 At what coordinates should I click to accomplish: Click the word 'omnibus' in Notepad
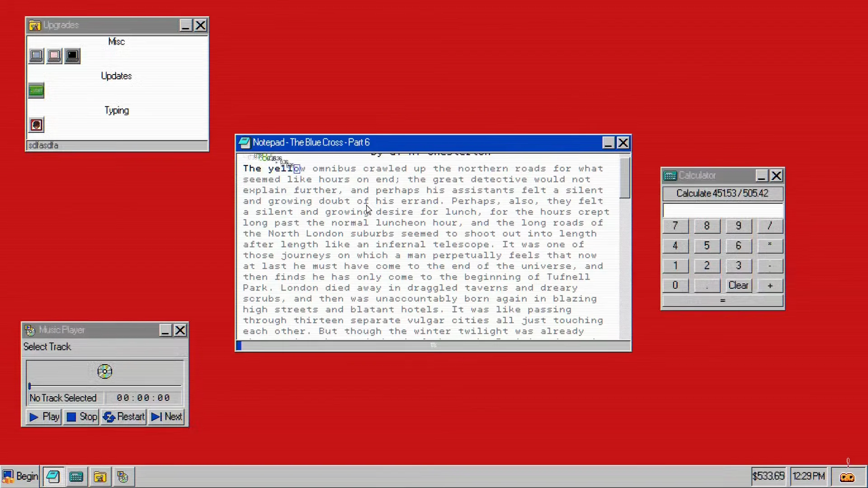[x=334, y=169]
